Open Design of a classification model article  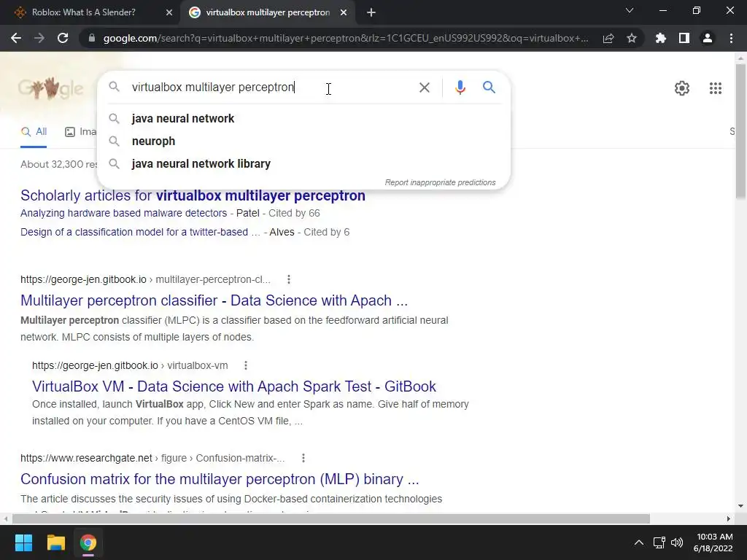click(x=140, y=233)
